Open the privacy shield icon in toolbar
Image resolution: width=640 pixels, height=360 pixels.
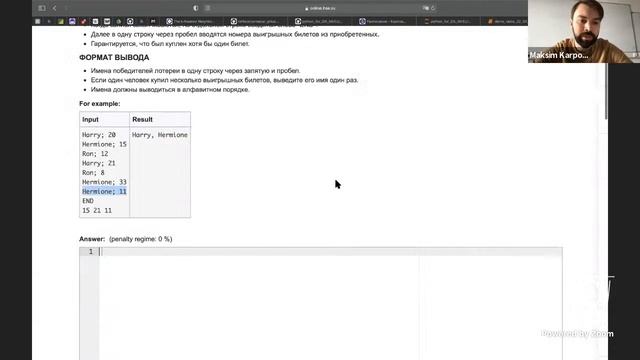coord(196,8)
